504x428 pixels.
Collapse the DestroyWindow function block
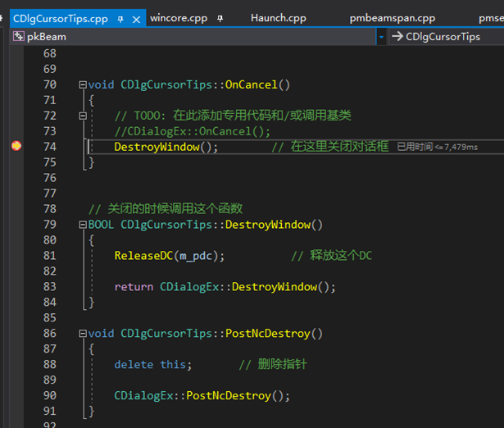point(82,225)
